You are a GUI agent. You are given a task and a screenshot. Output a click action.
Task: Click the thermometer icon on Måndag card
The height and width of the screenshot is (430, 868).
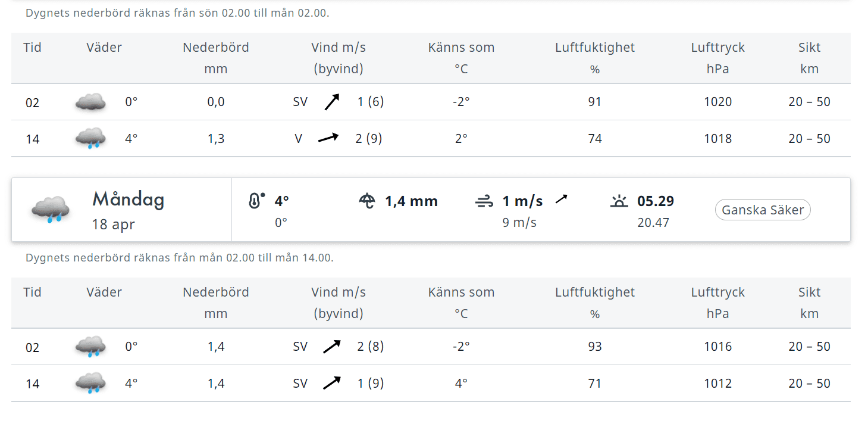pyautogui.click(x=256, y=201)
